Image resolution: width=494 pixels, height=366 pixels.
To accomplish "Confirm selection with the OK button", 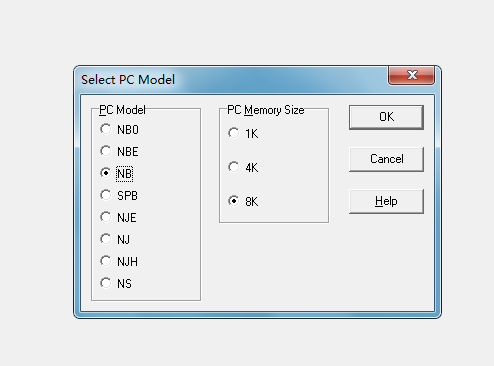I will 386,117.
